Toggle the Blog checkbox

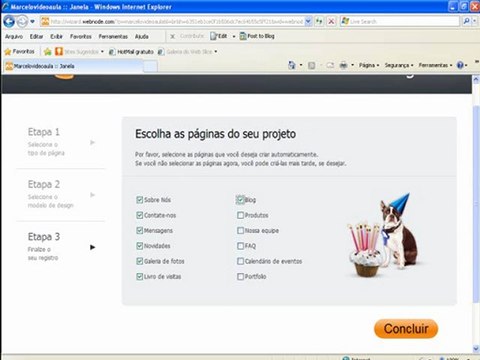click(240, 200)
